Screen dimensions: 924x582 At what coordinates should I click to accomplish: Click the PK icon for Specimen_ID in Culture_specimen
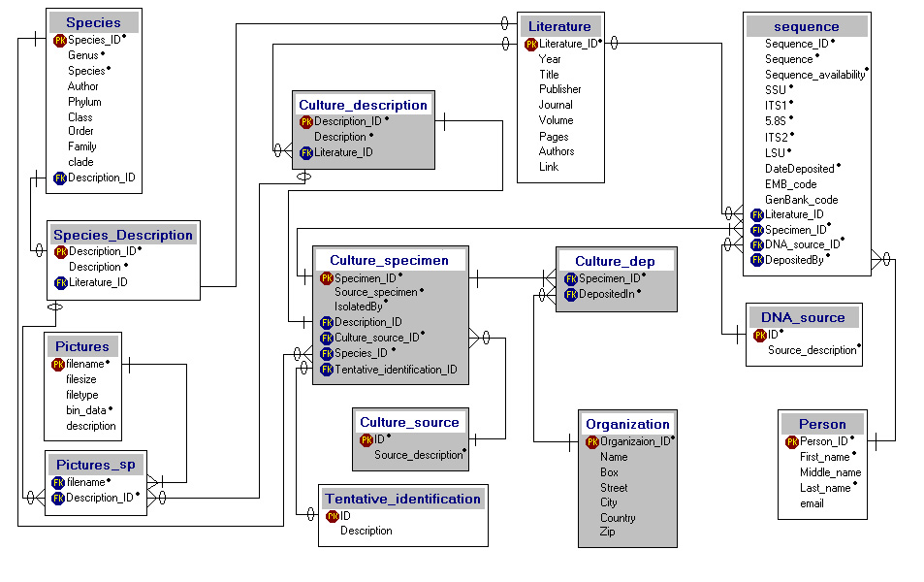coord(327,278)
